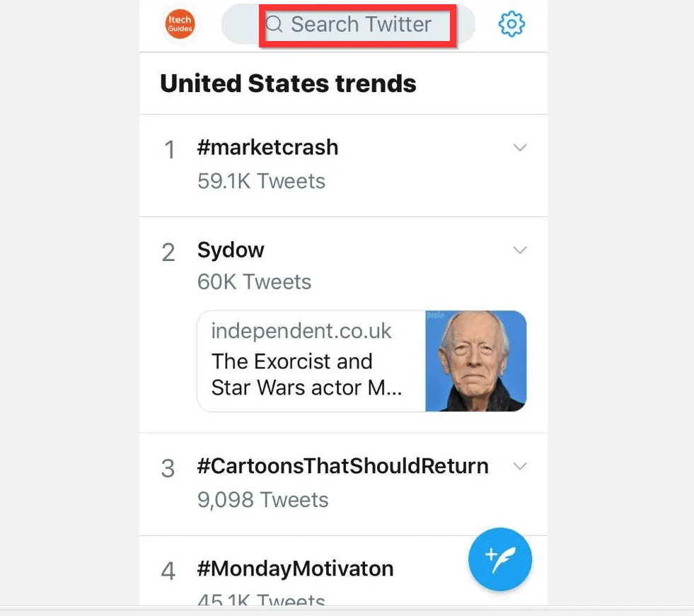
Task: Open trends settings gear icon
Action: [511, 25]
